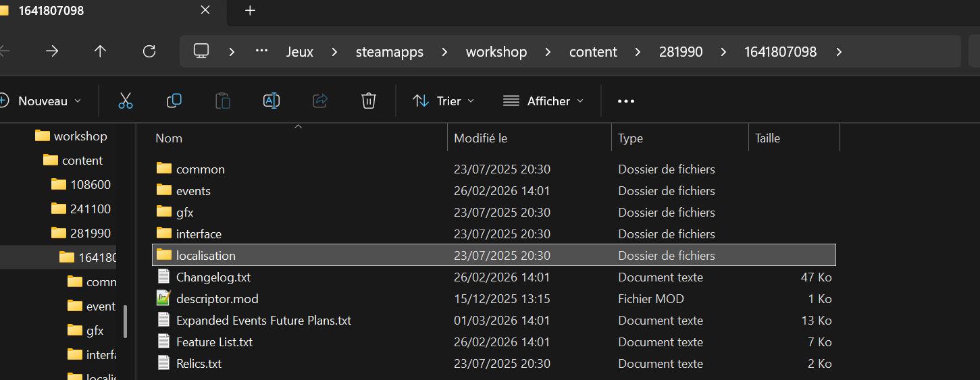Go forward with the right arrow button
Screen dimensions: 980x380
[x=52, y=51]
